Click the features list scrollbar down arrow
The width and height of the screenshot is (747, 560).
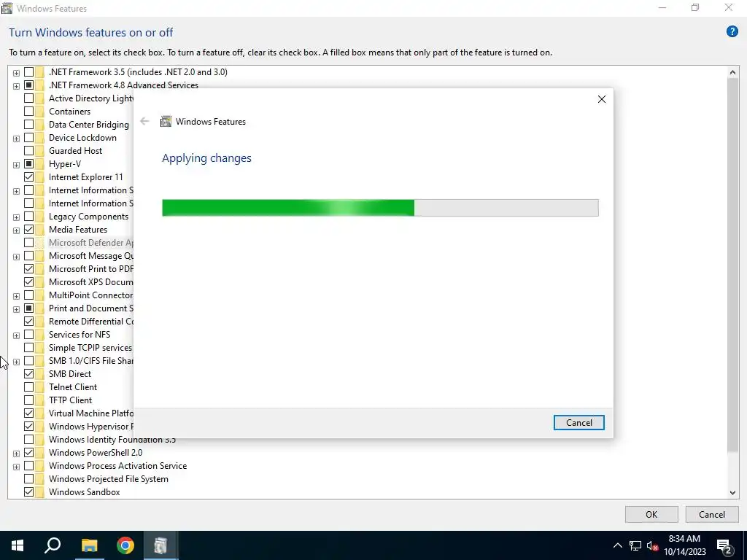(732, 493)
